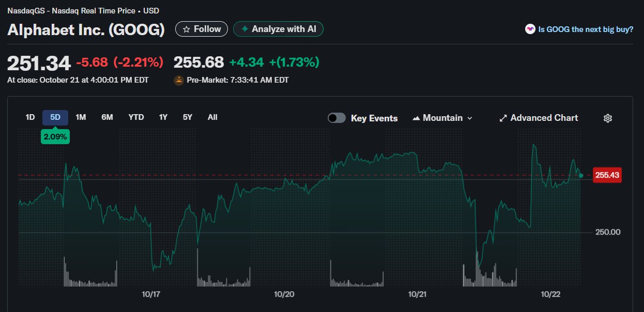Show All historical price range

212,117
